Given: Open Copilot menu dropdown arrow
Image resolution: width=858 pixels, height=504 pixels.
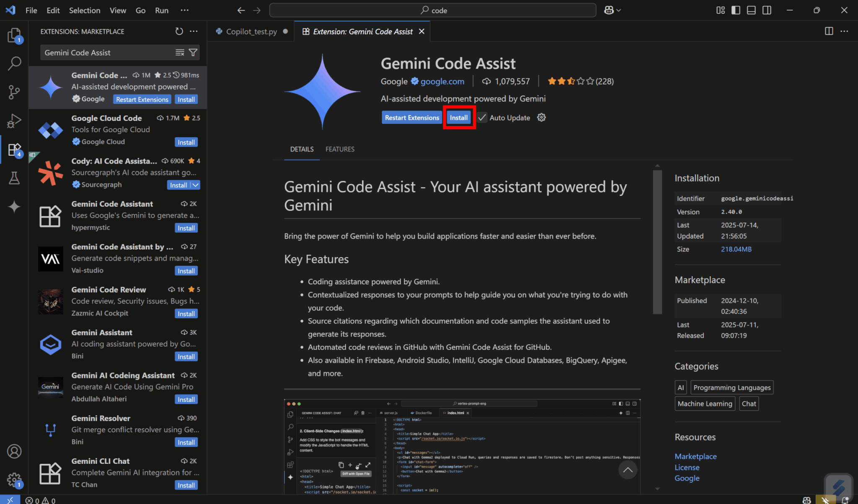Looking at the screenshot, I should (x=619, y=10).
